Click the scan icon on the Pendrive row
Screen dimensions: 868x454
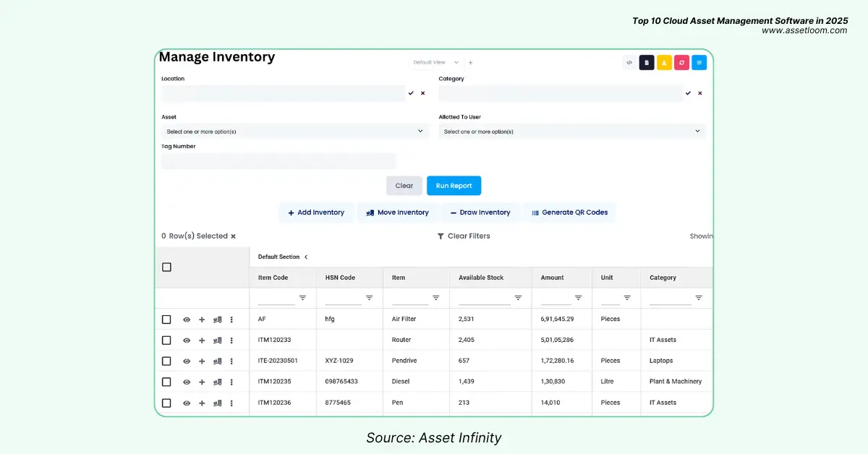coord(217,361)
